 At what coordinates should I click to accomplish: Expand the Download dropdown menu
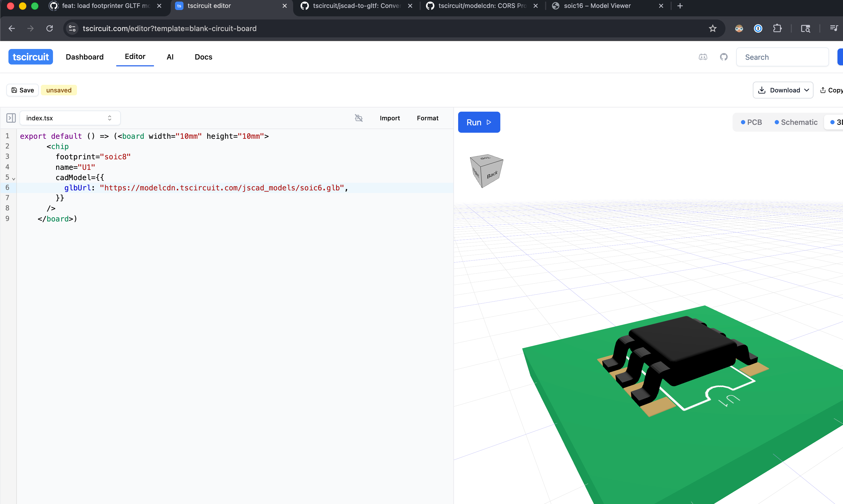(782, 90)
